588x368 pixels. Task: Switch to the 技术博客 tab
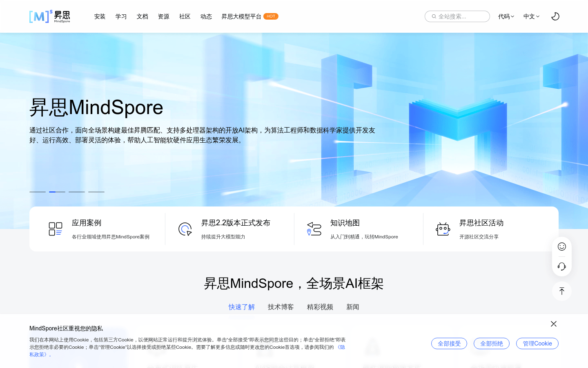click(x=281, y=307)
